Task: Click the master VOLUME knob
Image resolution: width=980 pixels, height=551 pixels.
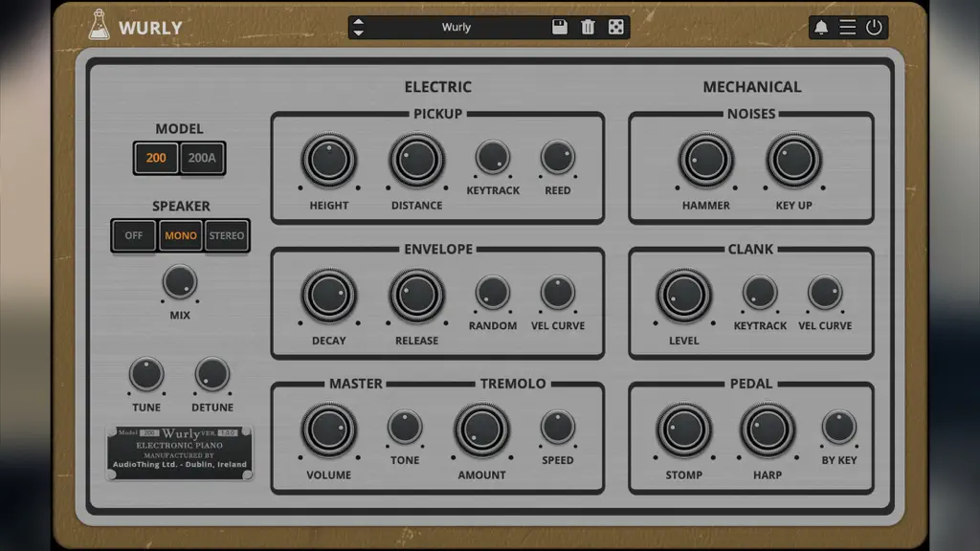Action: click(x=329, y=430)
